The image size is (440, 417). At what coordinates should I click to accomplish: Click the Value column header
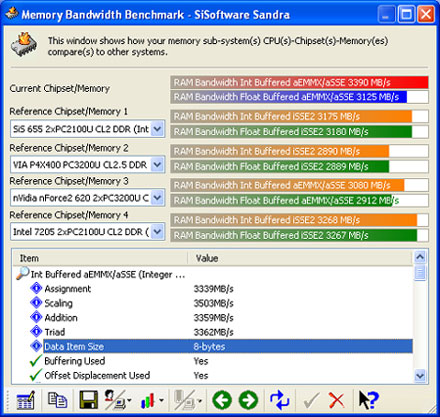coord(299,258)
